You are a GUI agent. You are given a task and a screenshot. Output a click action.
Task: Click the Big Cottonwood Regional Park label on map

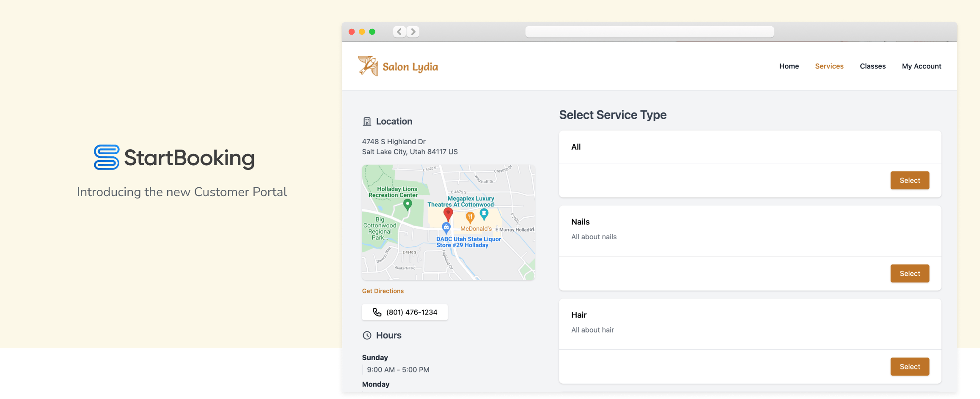pyautogui.click(x=380, y=229)
